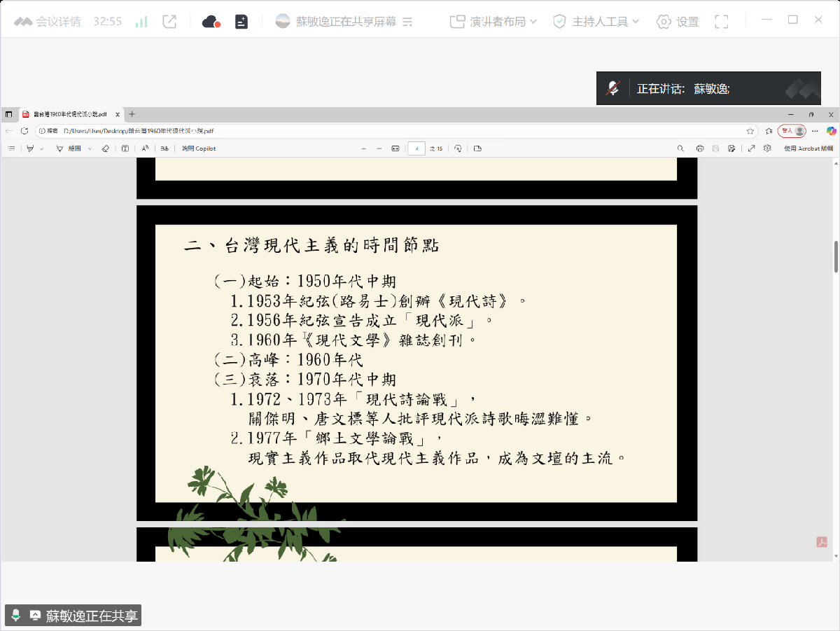Click the cloud recording icon
840x631 pixels.
click(x=211, y=22)
